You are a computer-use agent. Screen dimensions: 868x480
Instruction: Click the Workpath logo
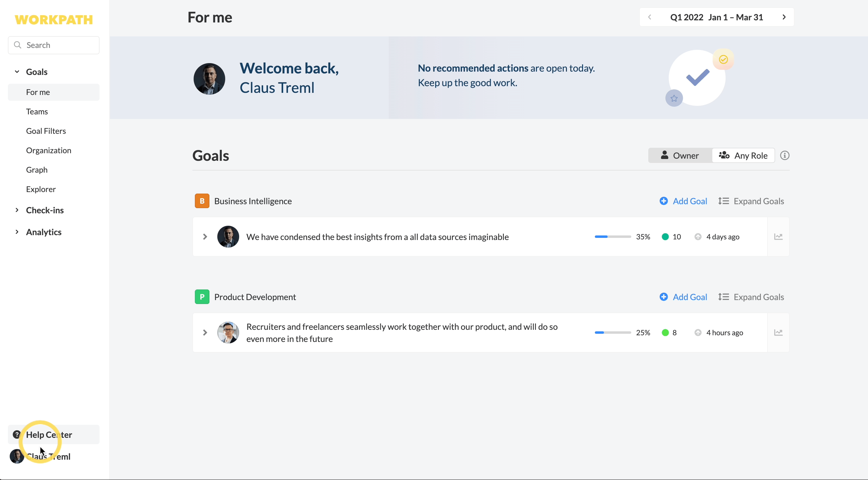click(x=54, y=19)
